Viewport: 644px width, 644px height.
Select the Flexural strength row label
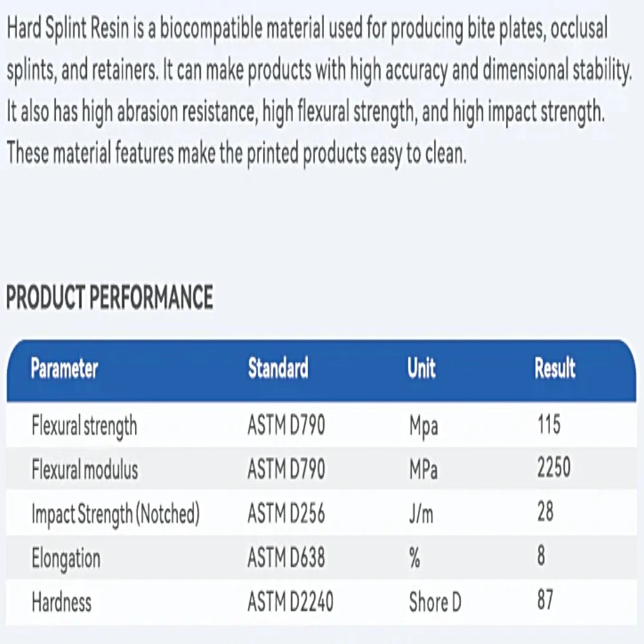point(84,426)
